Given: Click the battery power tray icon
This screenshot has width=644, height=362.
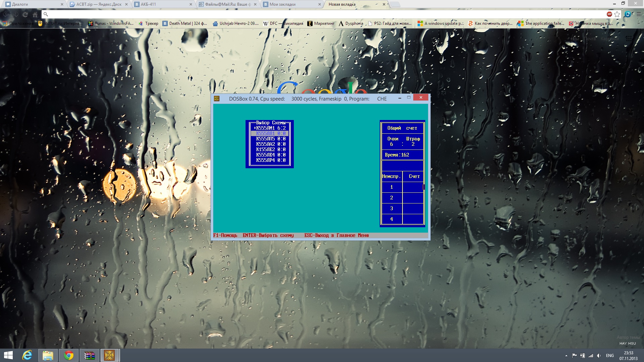Looking at the screenshot, I should (583, 356).
